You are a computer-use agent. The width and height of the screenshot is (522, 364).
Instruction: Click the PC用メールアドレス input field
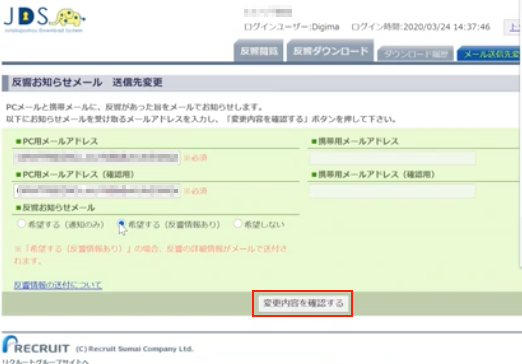click(97, 158)
